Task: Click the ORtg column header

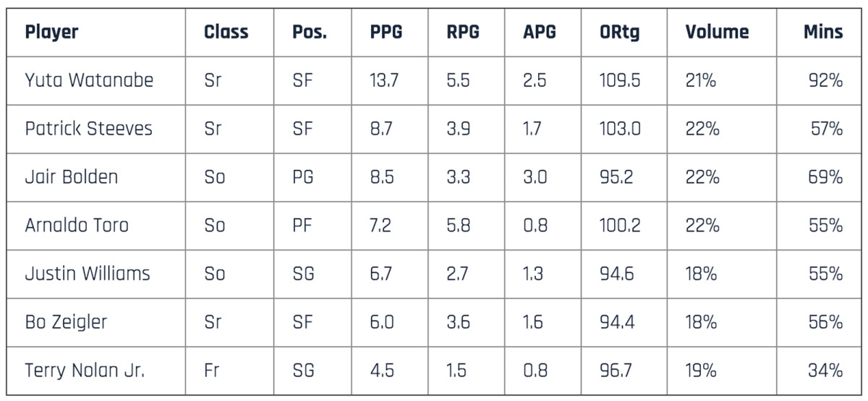Action: 619,32
